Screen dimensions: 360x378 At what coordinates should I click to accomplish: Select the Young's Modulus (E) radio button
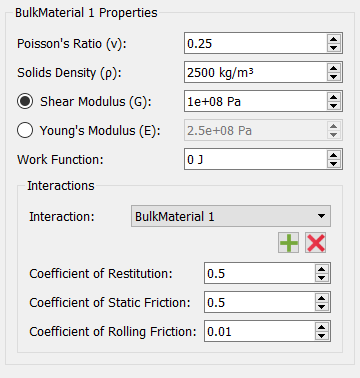click(25, 130)
